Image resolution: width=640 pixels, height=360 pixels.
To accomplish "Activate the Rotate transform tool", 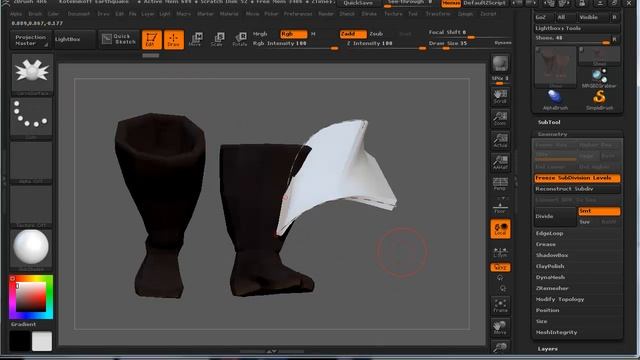I will click(240, 40).
